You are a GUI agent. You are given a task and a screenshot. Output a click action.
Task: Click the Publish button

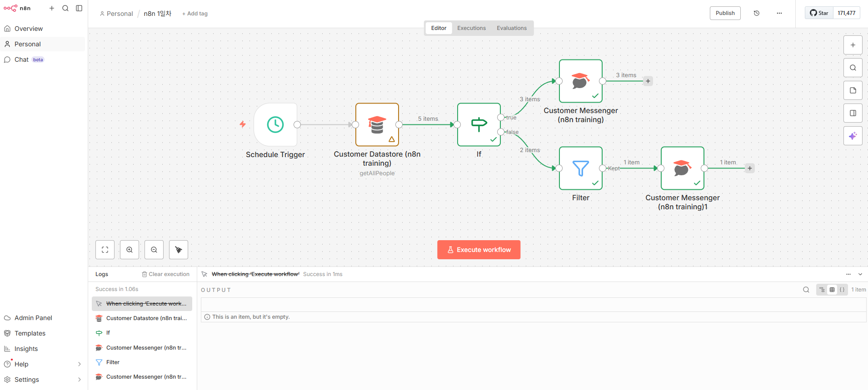coord(725,13)
